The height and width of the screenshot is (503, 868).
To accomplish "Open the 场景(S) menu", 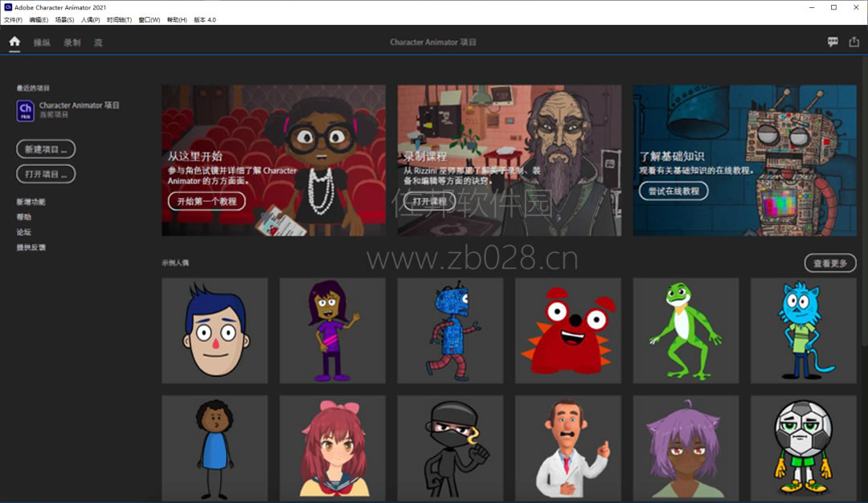I will (x=64, y=20).
